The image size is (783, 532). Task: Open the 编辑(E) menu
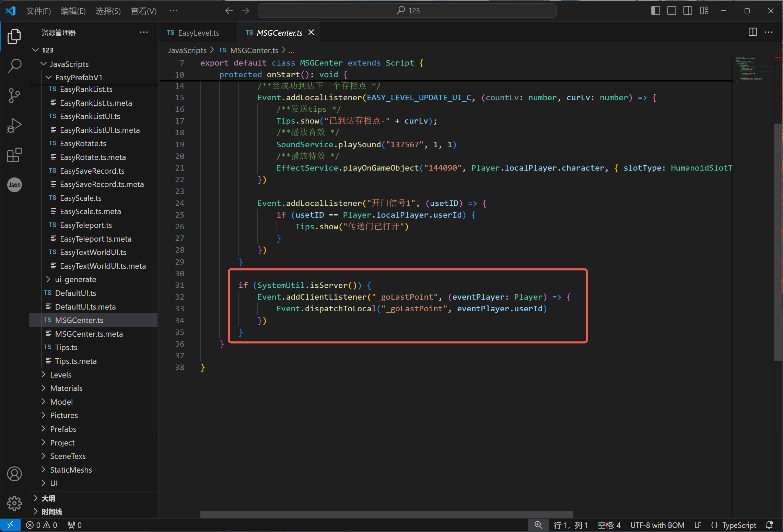[73, 11]
